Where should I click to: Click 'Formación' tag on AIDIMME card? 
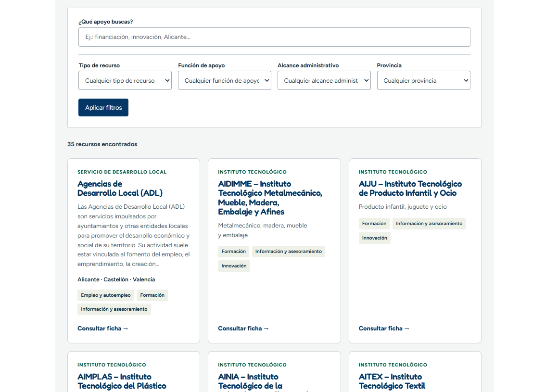[x=234, y=252]
